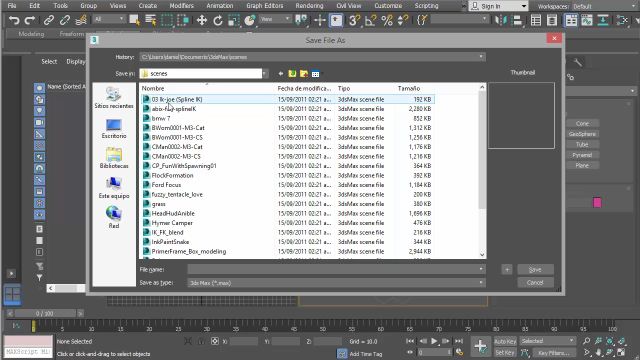Play the animation
This screenshot has width=640, height=360.
434,341
